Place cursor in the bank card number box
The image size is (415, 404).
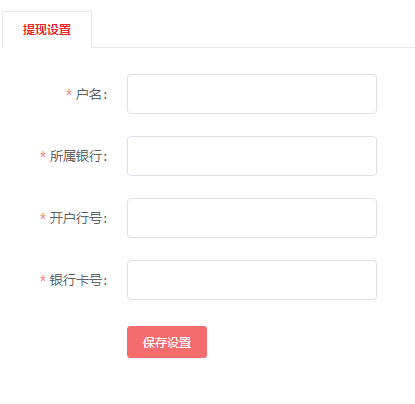(252, 280)
